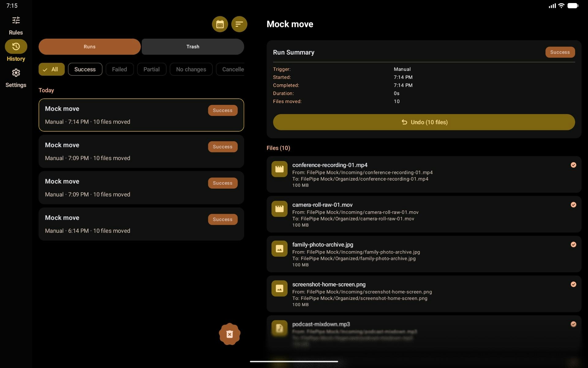Viewport: 588px width, 368px height.
Task: Click the checkmark on screenshot-home-screen.png
Action: pyautogui.click(x=573, y=284)
